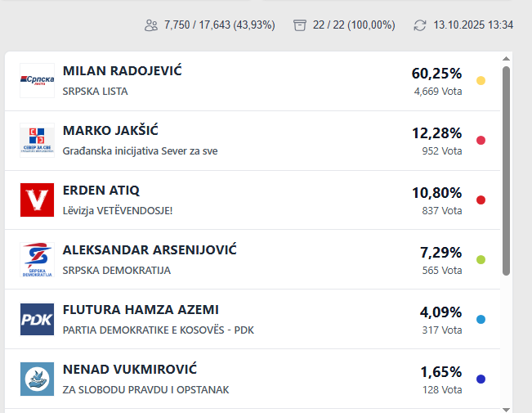Click the PDK party logo

click(37, 320)
